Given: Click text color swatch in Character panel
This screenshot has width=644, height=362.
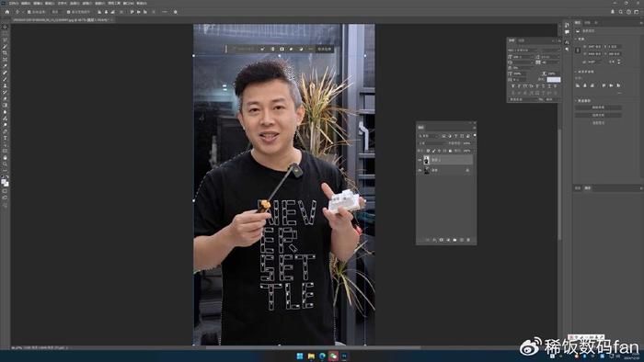Looking at the screenshot, I should pyautogui.click(x=554, y=80).
